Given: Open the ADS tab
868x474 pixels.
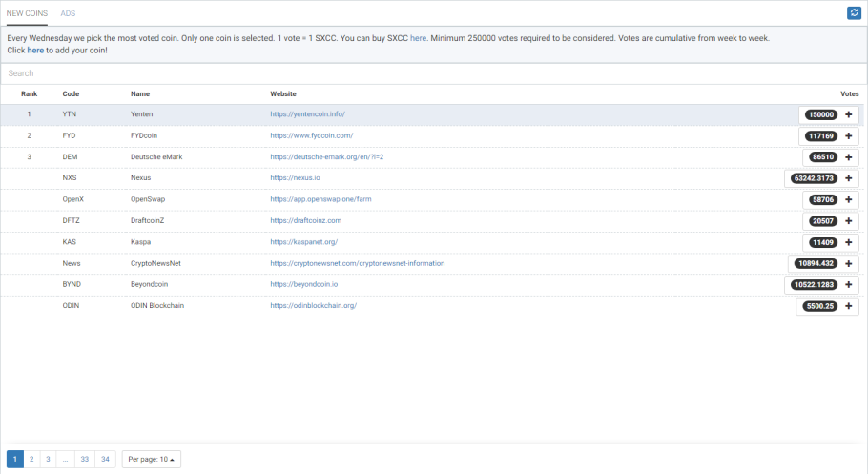Looking at the screenshot, I should pyautogui.click(x=68, y=13).
